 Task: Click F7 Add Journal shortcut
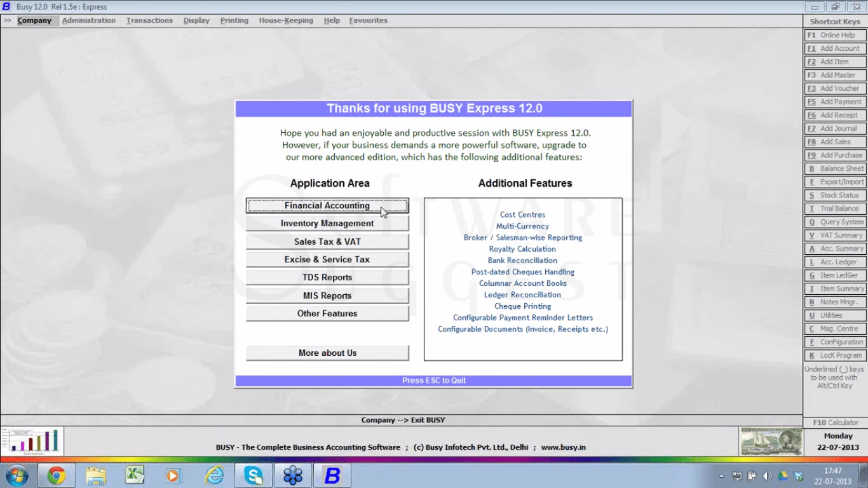[x=835, y=128]
